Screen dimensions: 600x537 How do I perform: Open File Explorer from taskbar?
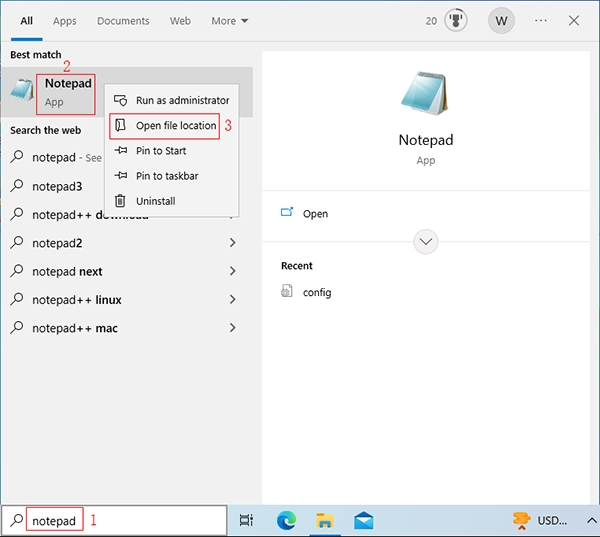[x=325, y=521]
